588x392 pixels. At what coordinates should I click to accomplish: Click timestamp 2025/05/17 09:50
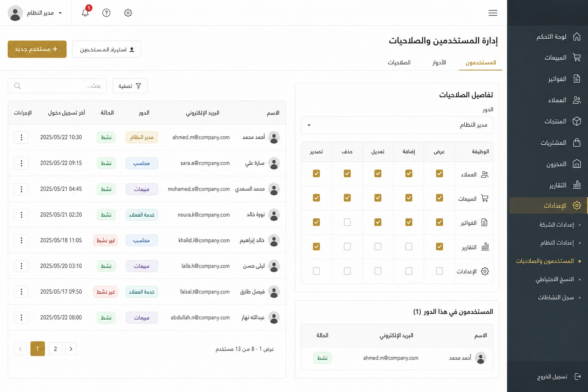[x=61, y=292]
